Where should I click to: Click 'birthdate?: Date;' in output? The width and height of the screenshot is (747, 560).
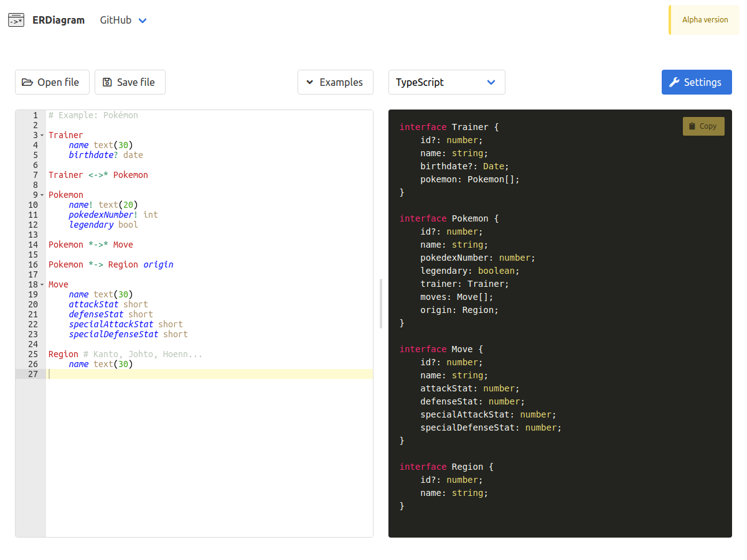(x=465, y=166)
